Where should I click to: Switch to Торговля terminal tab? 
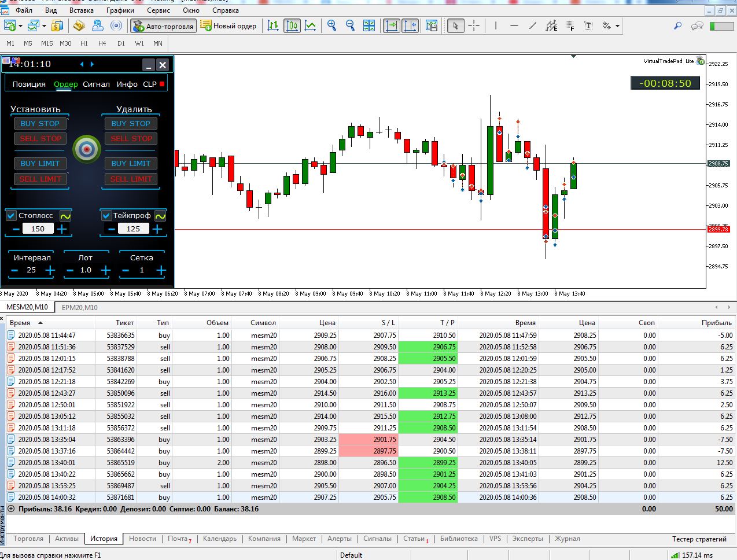point(28,539)
